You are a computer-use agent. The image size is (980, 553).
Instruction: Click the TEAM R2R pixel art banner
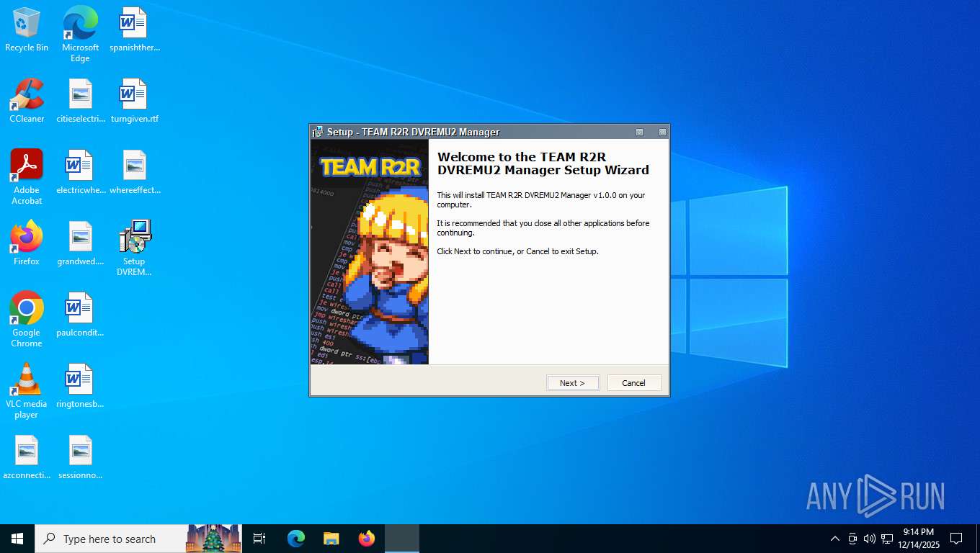370,251
